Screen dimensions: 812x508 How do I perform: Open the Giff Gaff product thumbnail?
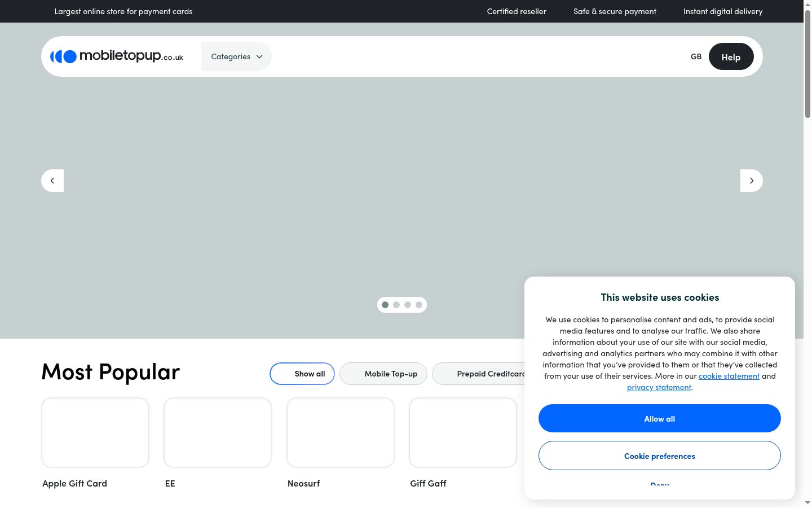(x=463, y=432)
